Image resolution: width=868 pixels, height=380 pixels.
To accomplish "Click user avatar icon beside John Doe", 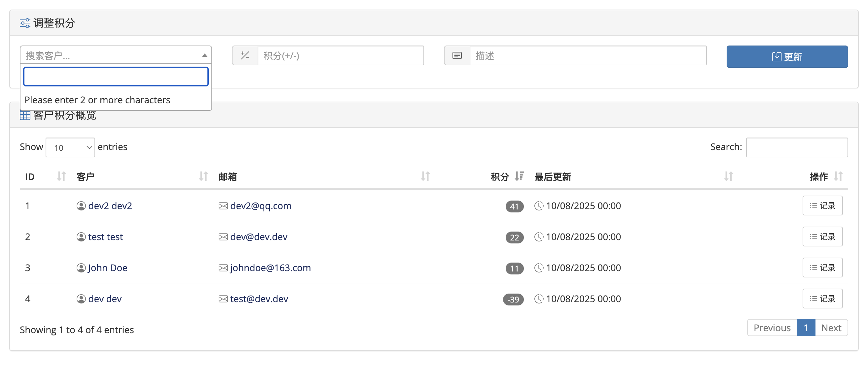I will coord(81,268).
